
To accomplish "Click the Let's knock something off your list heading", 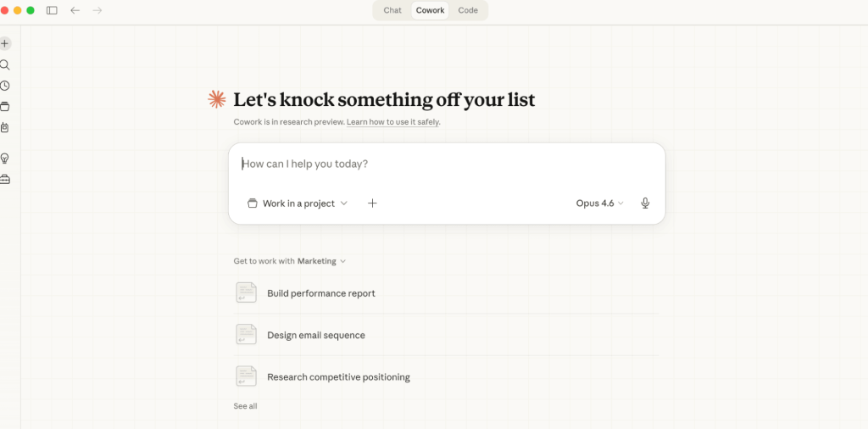I will pyautogui.click(x=384, y=100).
